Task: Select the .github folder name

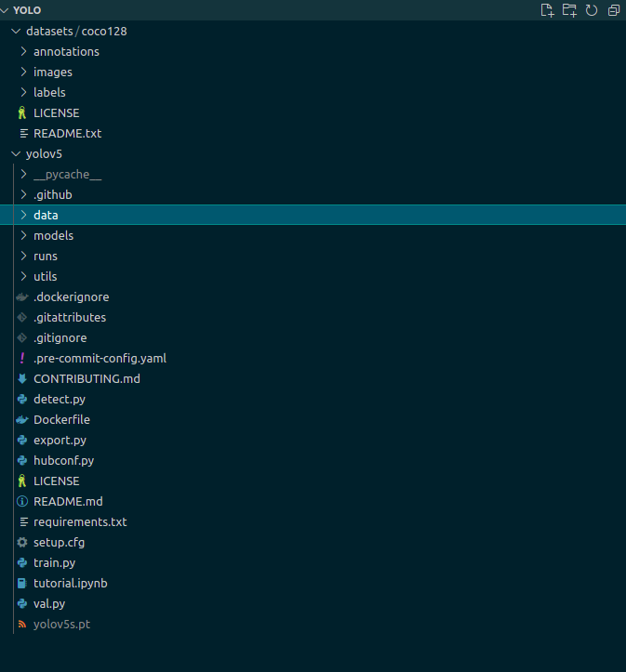Action: (53, 194)
